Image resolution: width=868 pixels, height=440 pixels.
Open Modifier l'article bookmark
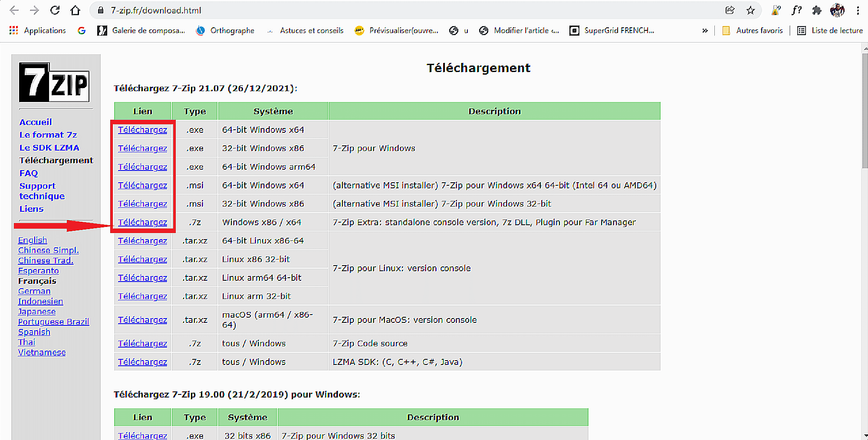[x=519, y=30]
